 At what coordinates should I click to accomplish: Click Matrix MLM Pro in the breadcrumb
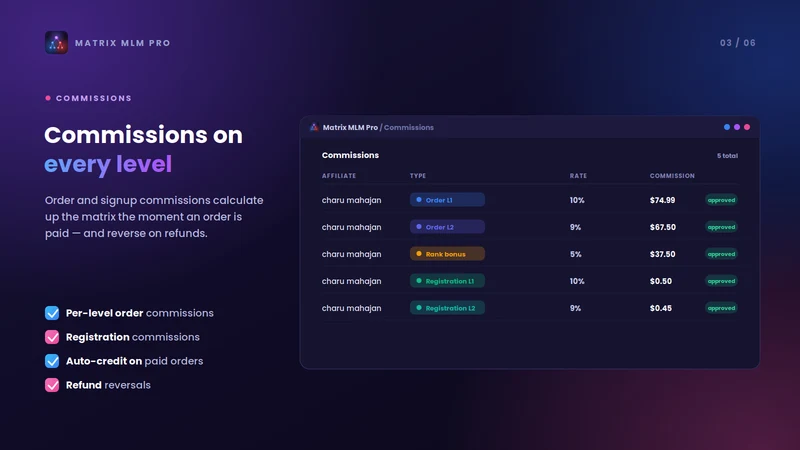pyautogui.click(x=350, y=128)
